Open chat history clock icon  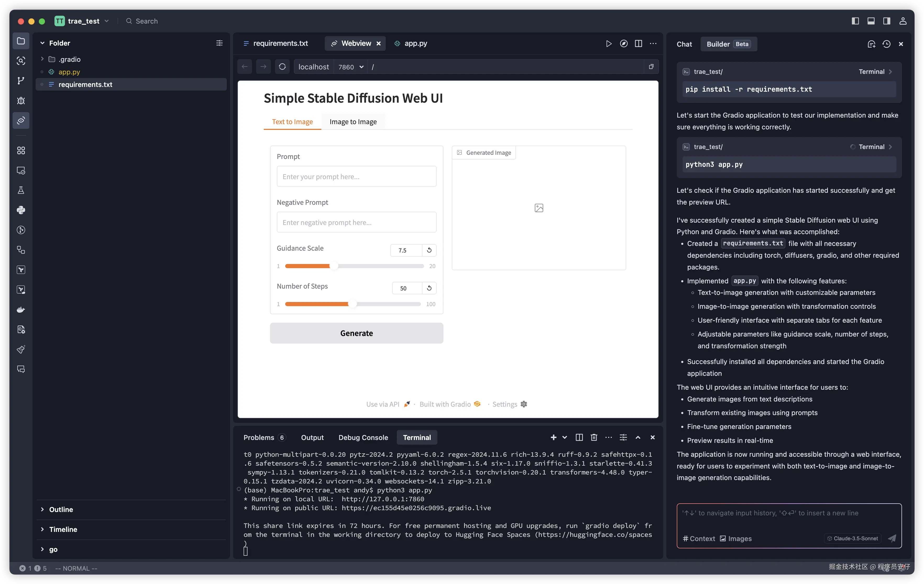(886, 44)
